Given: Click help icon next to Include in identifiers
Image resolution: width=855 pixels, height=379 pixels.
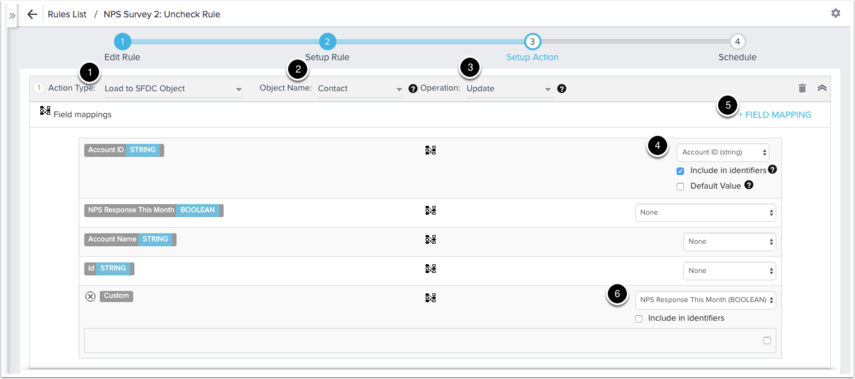Looking at the screenshot, I should 772,170.
